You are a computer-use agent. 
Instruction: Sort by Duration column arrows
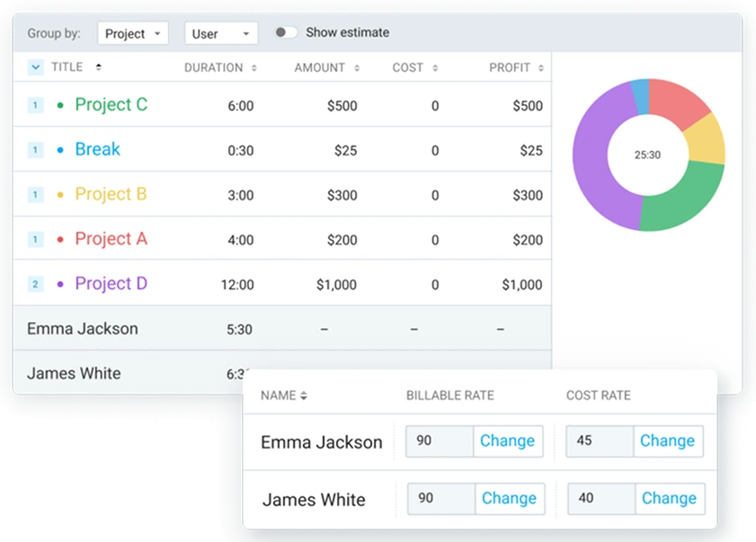click(254, 68)
